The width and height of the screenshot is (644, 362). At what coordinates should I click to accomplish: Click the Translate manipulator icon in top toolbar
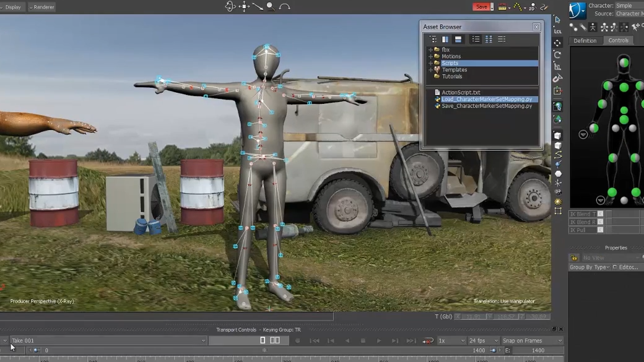pos(244,6)
